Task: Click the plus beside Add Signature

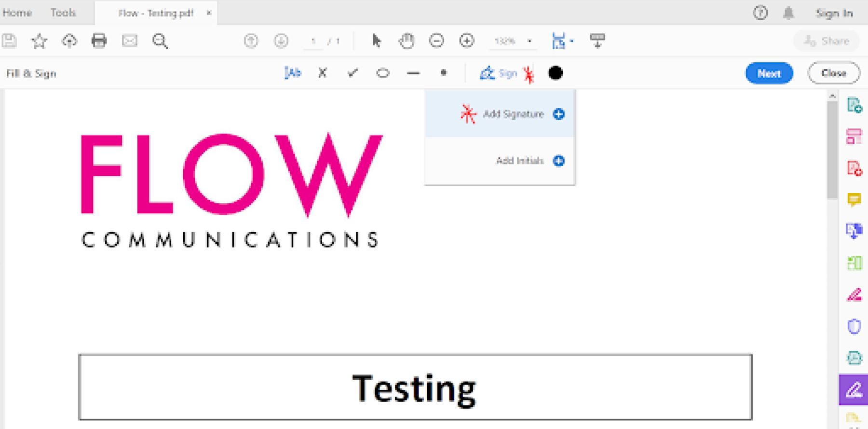Action: 558,114
